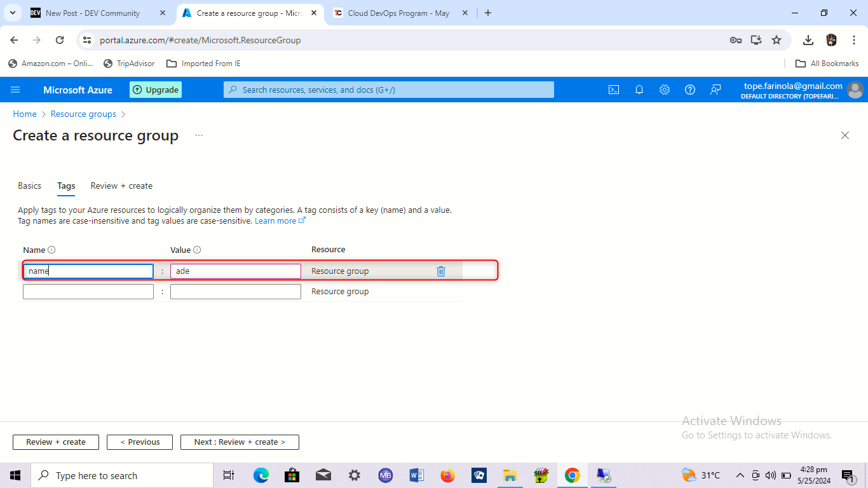Expand the Chrome tab search dropdown

pyautogui.click(x=13, y=13)
